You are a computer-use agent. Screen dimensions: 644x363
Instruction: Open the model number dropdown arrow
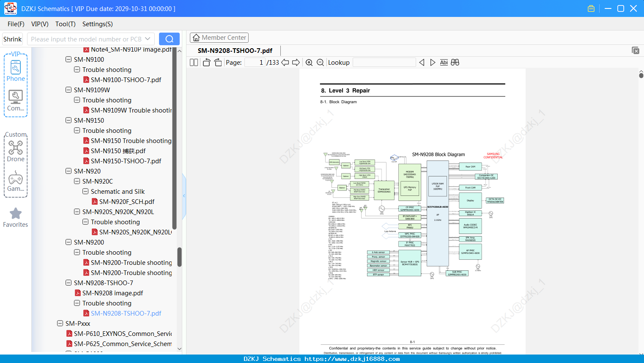pyautogui.click(x=148, y=39)
